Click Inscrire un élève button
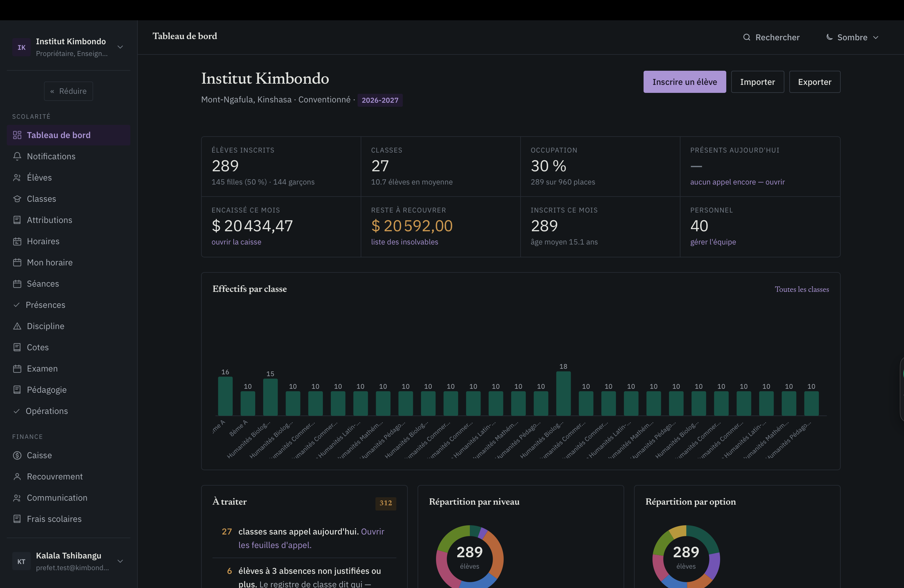Screen dimensions: 904x588 684,82
